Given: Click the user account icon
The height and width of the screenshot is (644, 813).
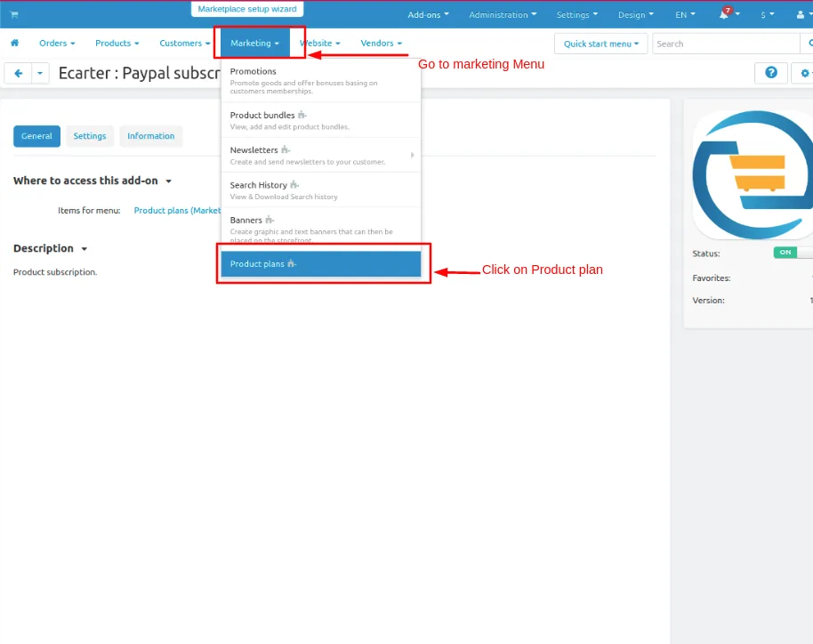Looking at the screenshot, I should [x=801, y=14].
